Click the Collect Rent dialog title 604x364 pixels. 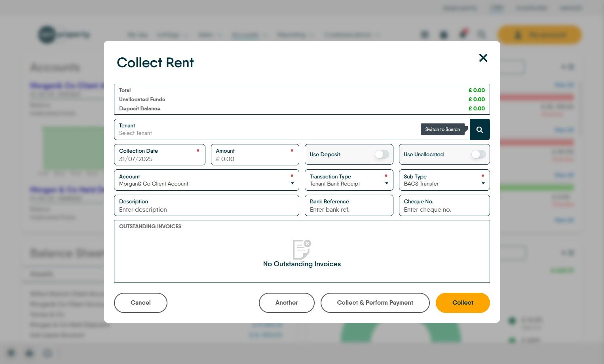point(155,63)
